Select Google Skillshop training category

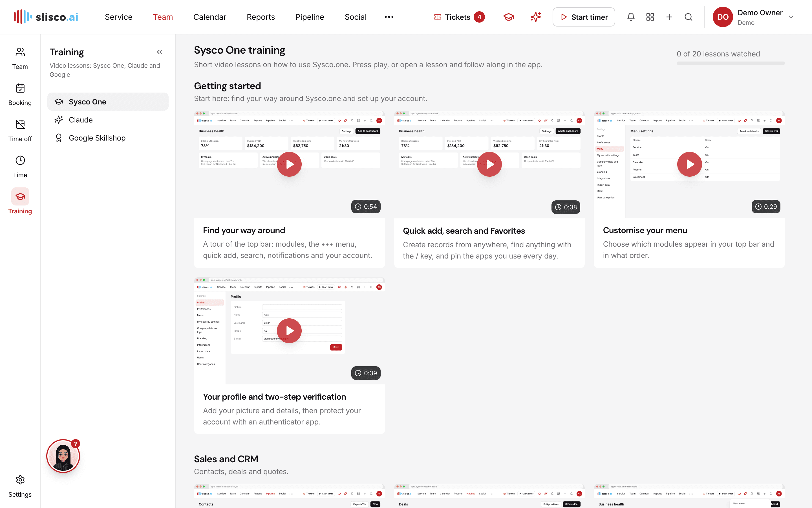click(108, 138)
